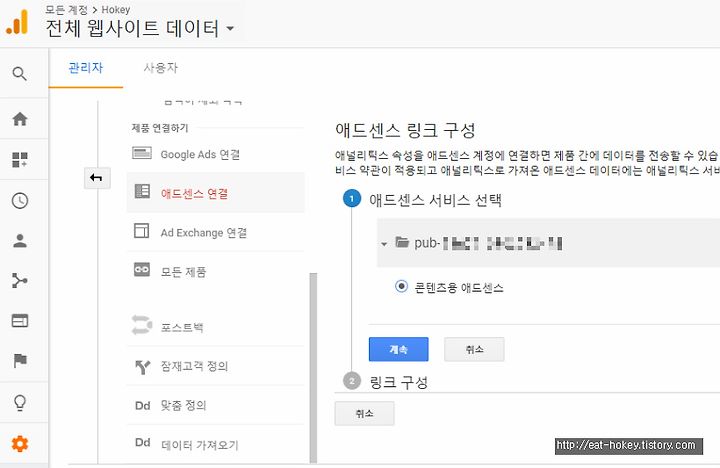
Task: Click the 제품 연결하기 section label
Action: pos(160,128)
